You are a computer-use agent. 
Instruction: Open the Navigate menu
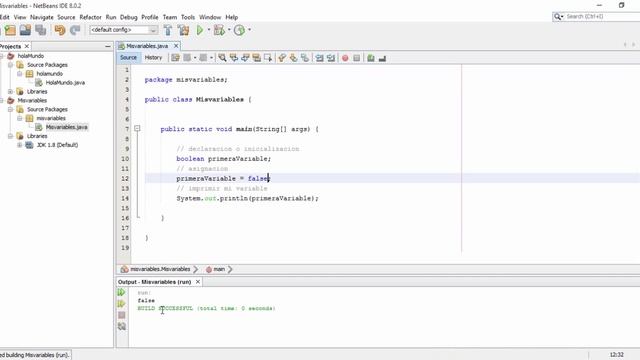42,17
